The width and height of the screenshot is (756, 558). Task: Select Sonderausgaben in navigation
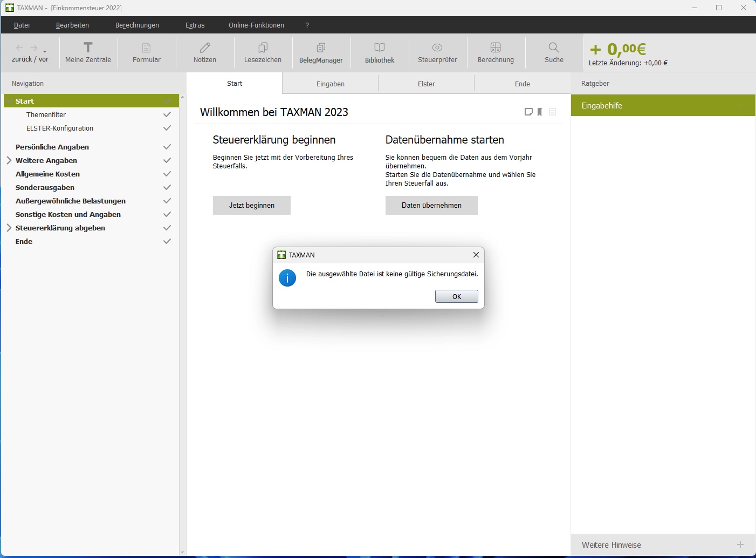tap(45, 187)
